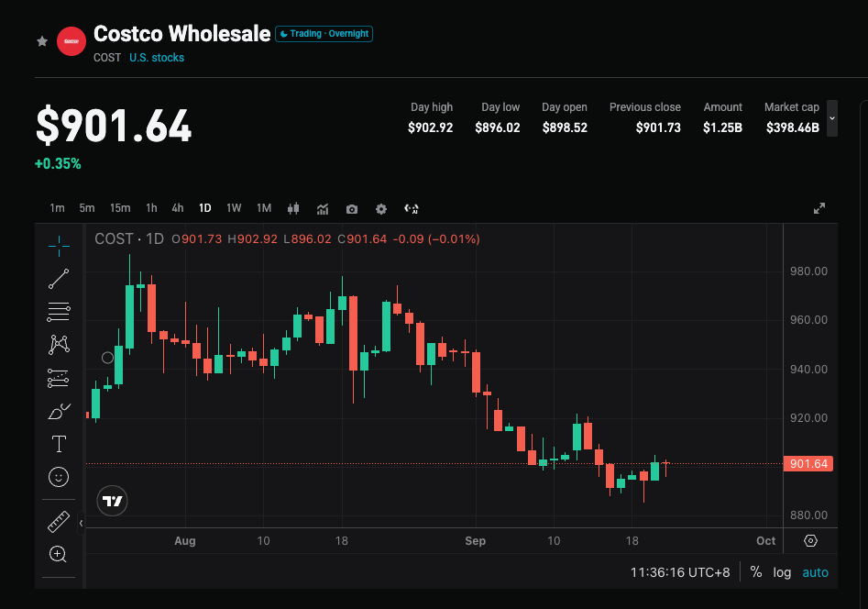Click the Previous close $901.73 value
The width and height of the screenshot is (868, 609).
pos(658,128)
